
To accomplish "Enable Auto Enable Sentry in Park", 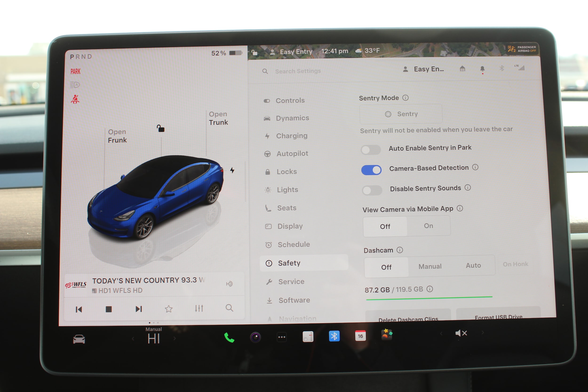I will [x=370, y=150].
